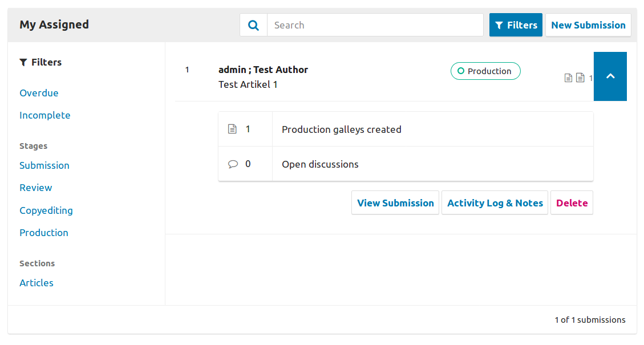
Task: Filter by Review stage
Action: 36,188
